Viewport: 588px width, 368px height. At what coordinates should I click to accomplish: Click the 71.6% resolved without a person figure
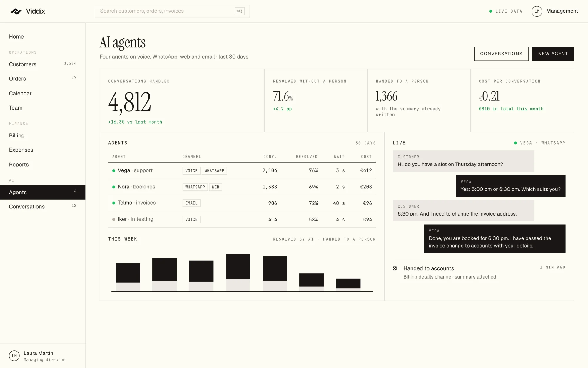pyautogui.click(x=283, y=96)
